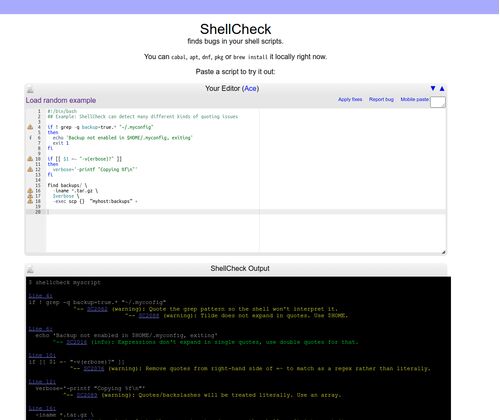Click 'exit 1' on editor line 7
This screenshot has width=500, height=420.
pyautogui.click(x=61, y=143)
